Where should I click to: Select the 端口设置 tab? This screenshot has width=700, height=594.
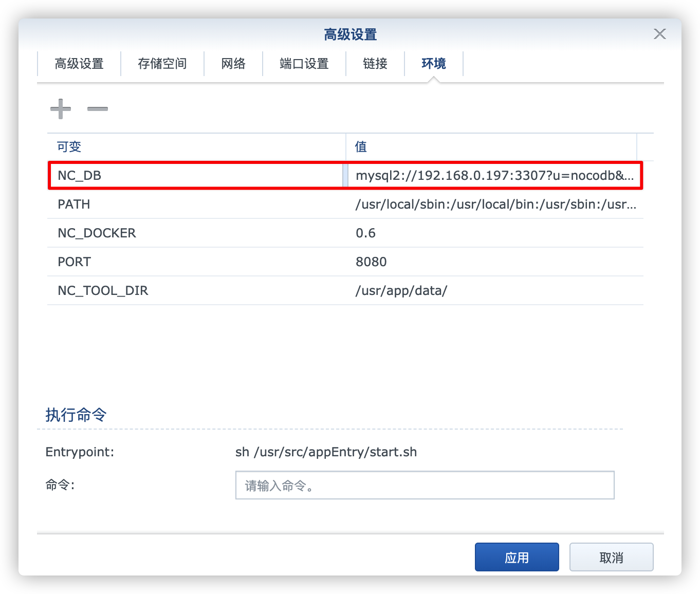(x=304, y=64)
